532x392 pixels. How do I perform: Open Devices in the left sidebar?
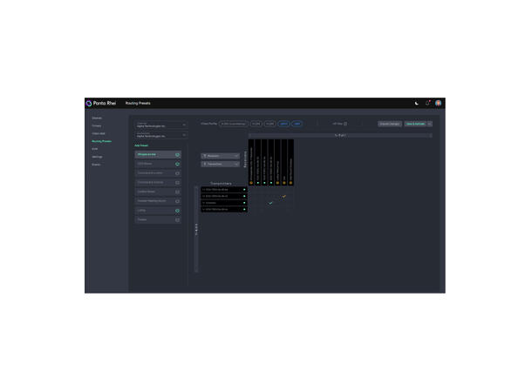97,118
